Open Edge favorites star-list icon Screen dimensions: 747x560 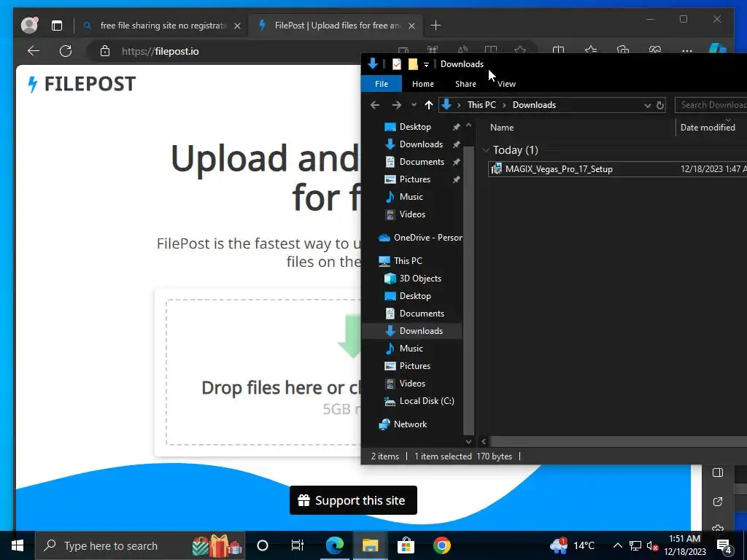coord(591,50)
